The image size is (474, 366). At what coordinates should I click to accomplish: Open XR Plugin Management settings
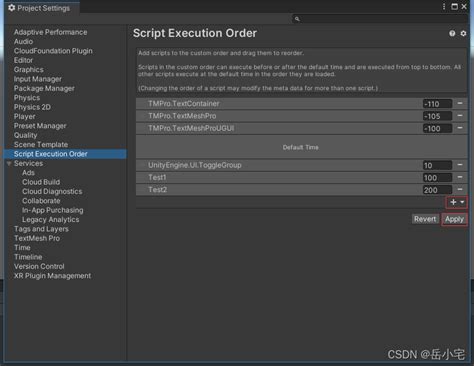pos(52,276)
